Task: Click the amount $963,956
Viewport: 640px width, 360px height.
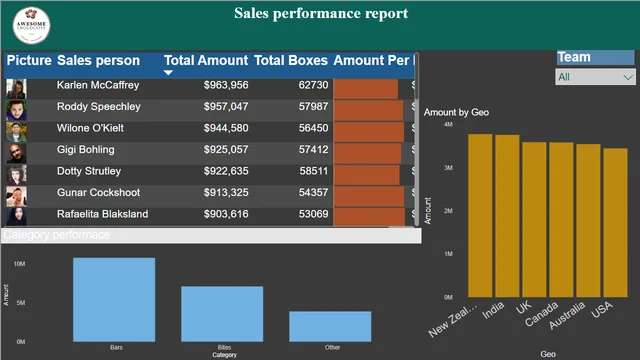Action: (226, 85)
